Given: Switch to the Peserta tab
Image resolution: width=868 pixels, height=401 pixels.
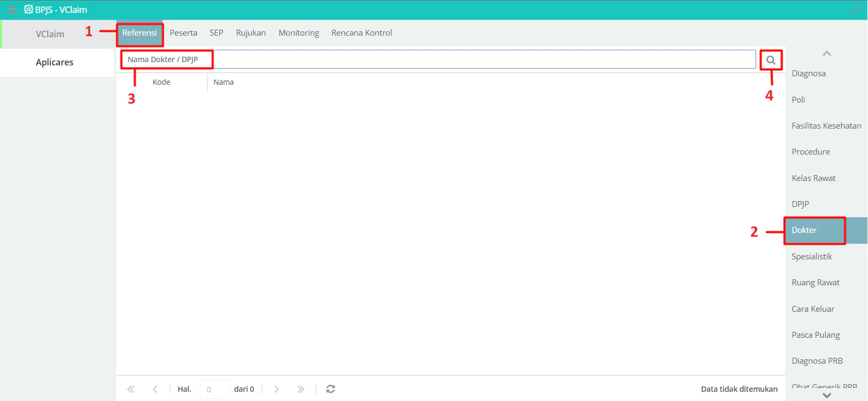Looking at the screenshot, I should (183, 33).
